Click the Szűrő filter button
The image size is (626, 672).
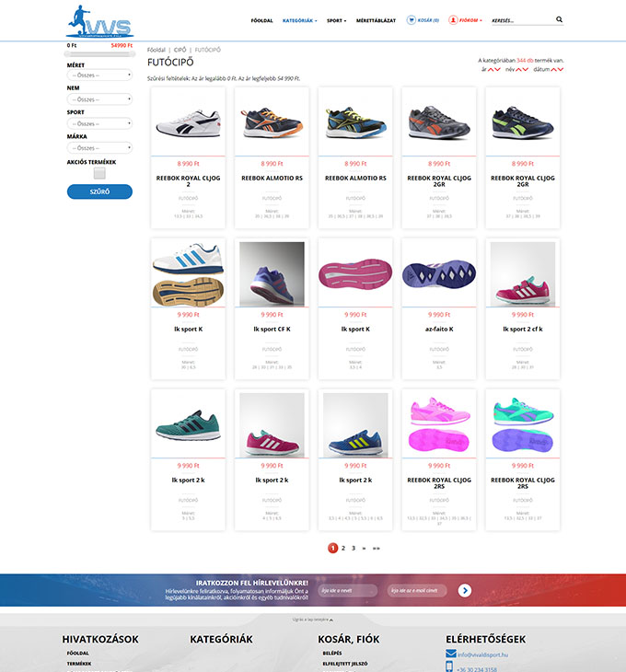(99, 191)
